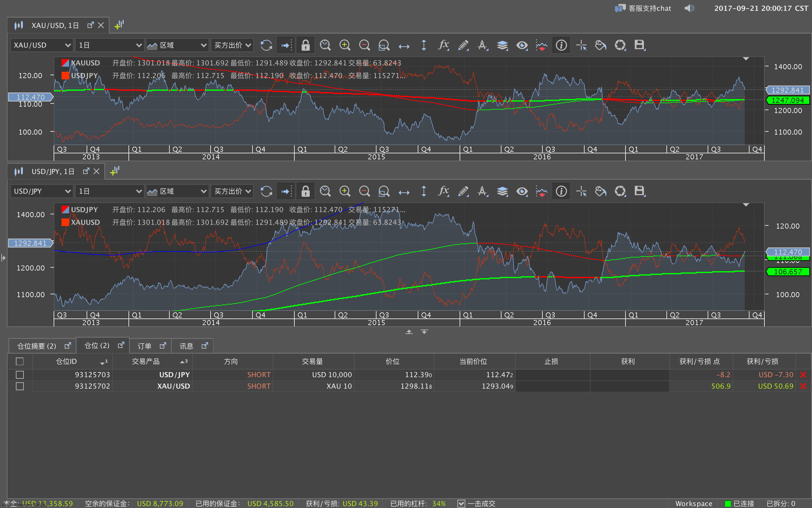The width and height of the screenshot is (812, 508).
Task: Click the Workspace status bar item
Action: (694, 503)
